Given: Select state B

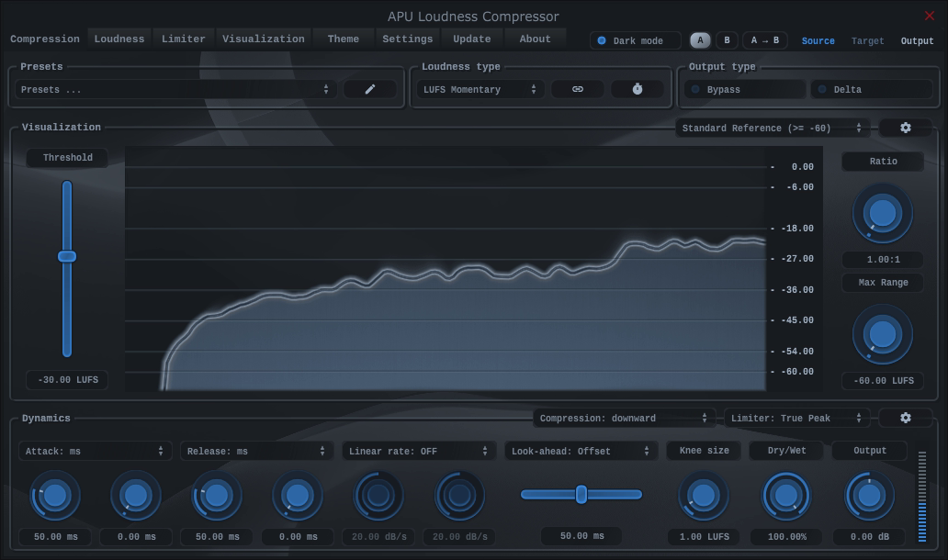Looking at the screenshot, I should pos(727,40).
